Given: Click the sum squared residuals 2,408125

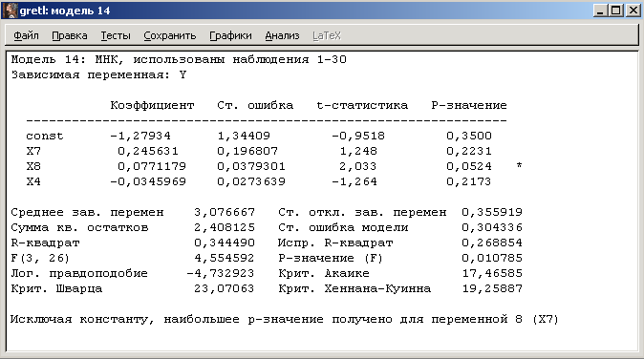Looking at the screenshot, I should pos(225,227).
